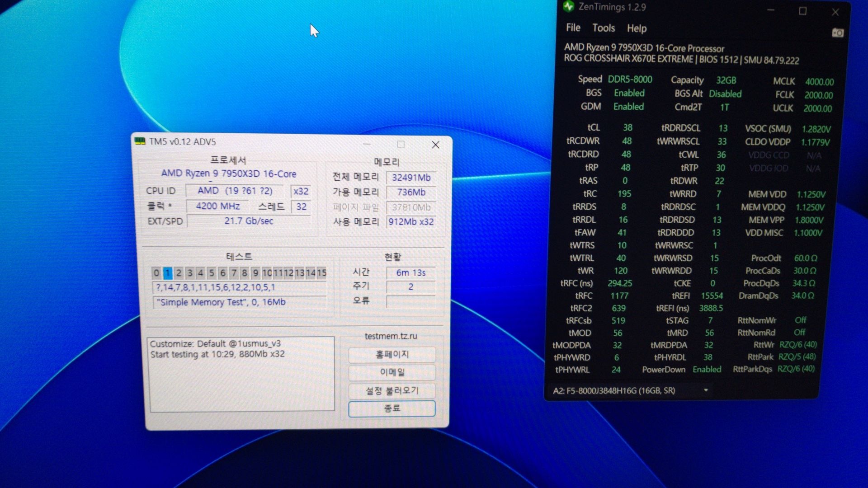
Task: Click the 21.7 Gb/sec EXT/SPD field
Action: (249, 221)
